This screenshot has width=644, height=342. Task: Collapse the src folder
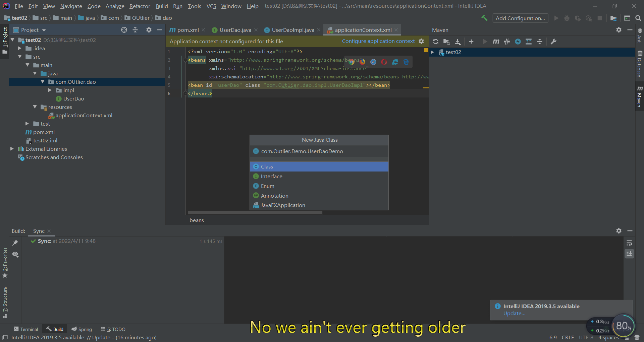pos(20,57)
